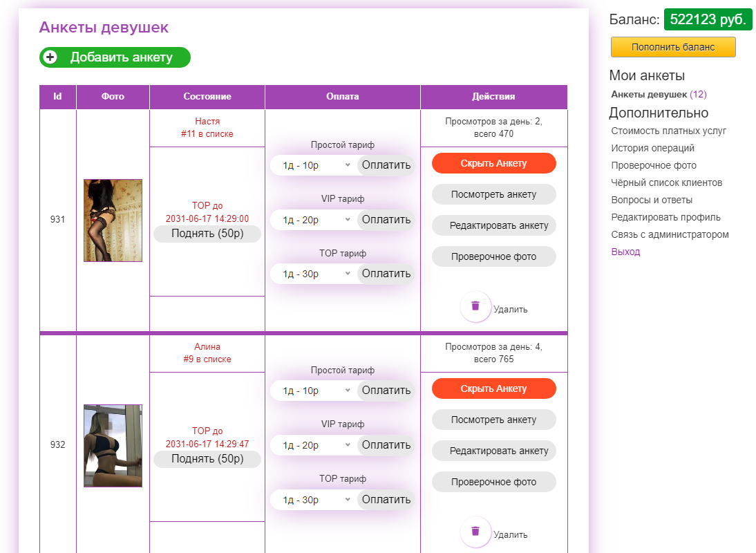Click Настя's profile photo thumbnail
The width and height of the screenshot is (756, 553).
click(x=113, y=220)
